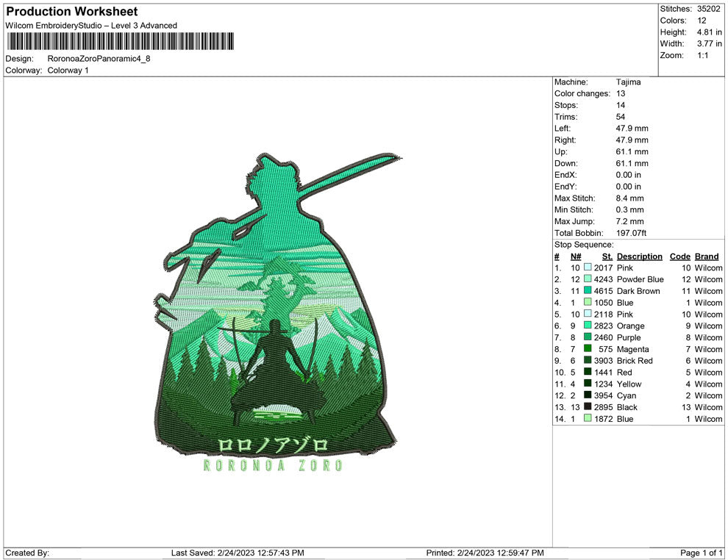Image resolution: width=728 pixels, height=560 pixels.
Task: Click the Code column header
Action: click(x=680, y=256)
